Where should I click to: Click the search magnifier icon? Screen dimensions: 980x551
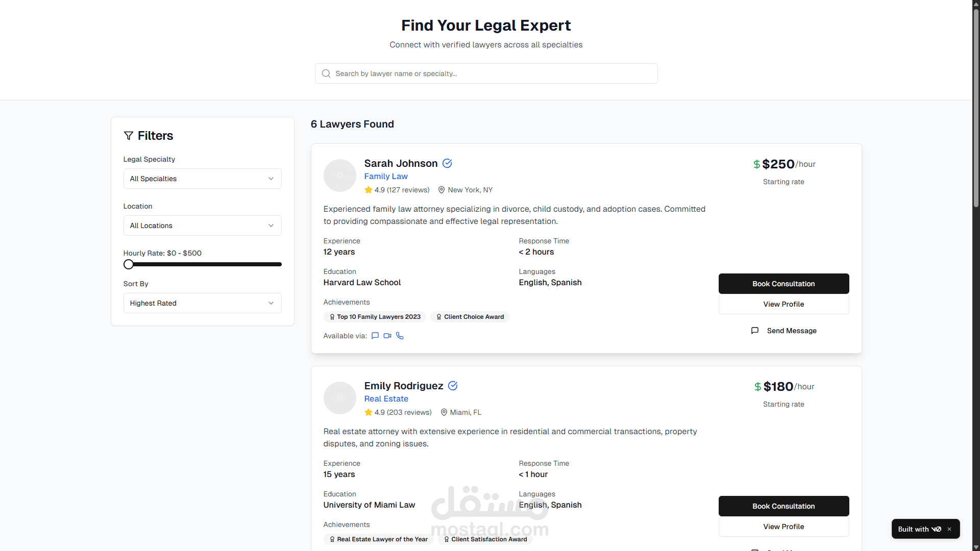click(326, 73)
